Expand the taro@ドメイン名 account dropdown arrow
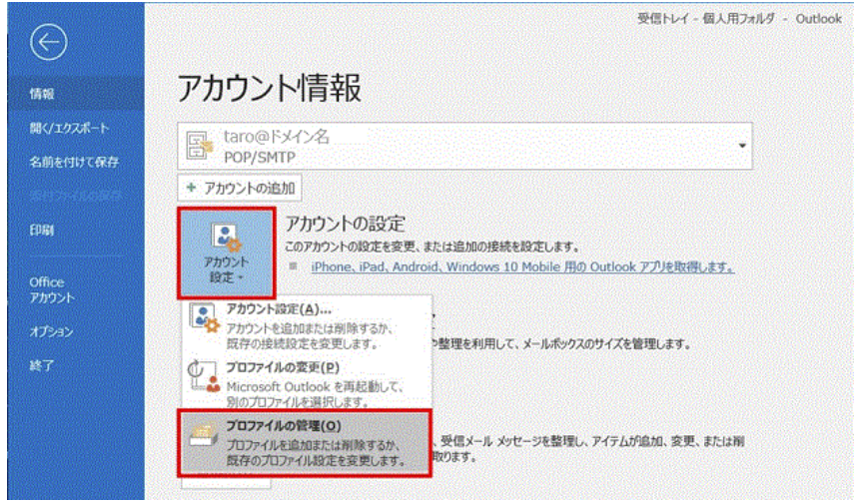860x504 pixels. click(741, 146)
